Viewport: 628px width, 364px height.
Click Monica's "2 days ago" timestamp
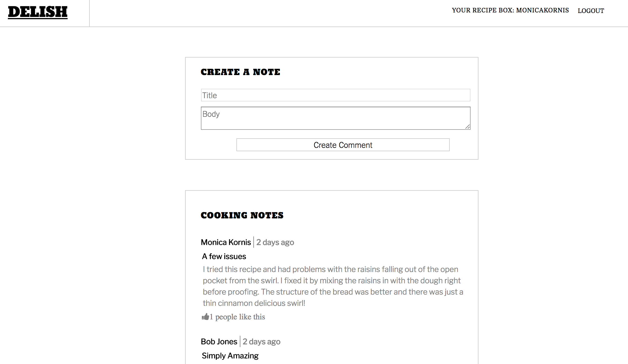click(275, 242)
